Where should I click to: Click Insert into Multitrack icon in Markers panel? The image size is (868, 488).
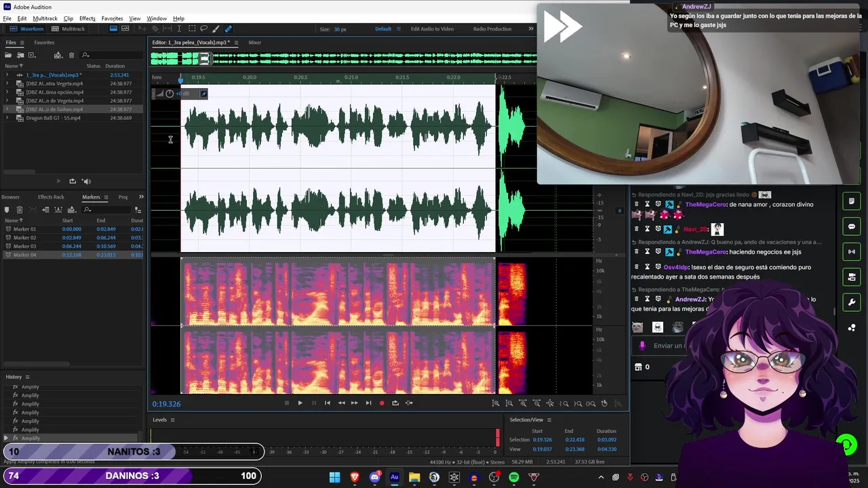tap(71, 209)
